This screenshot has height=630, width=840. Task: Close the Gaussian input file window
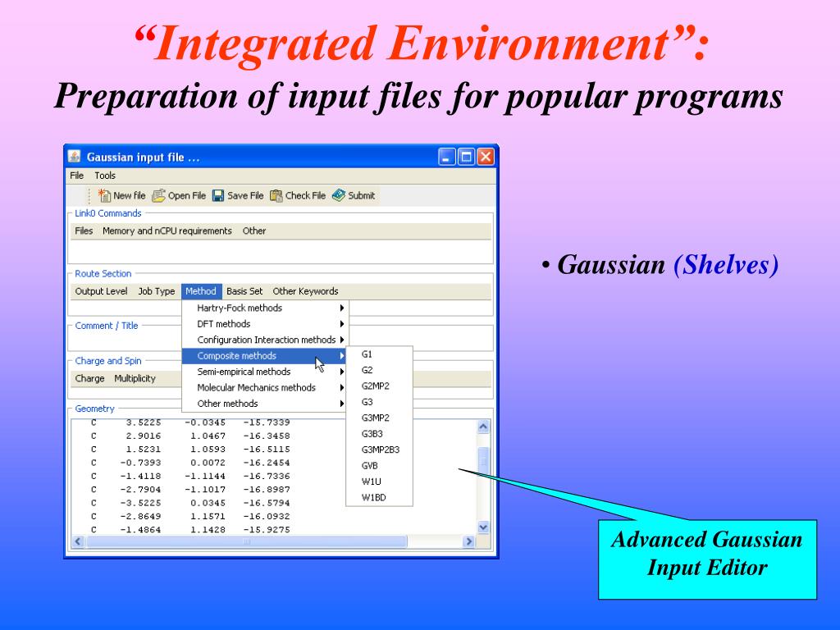point(486,157)
